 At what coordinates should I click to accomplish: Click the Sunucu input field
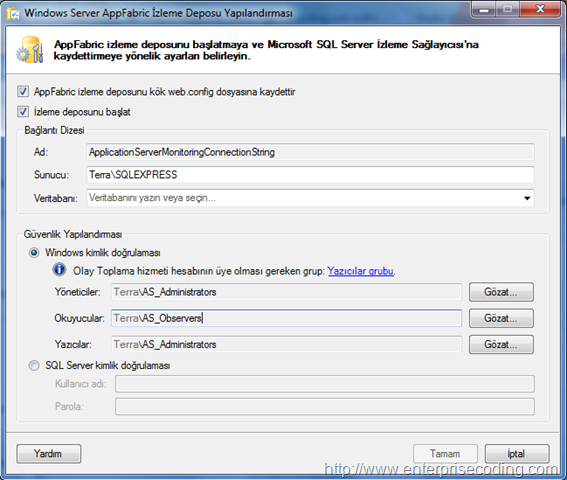coord(310,175)
